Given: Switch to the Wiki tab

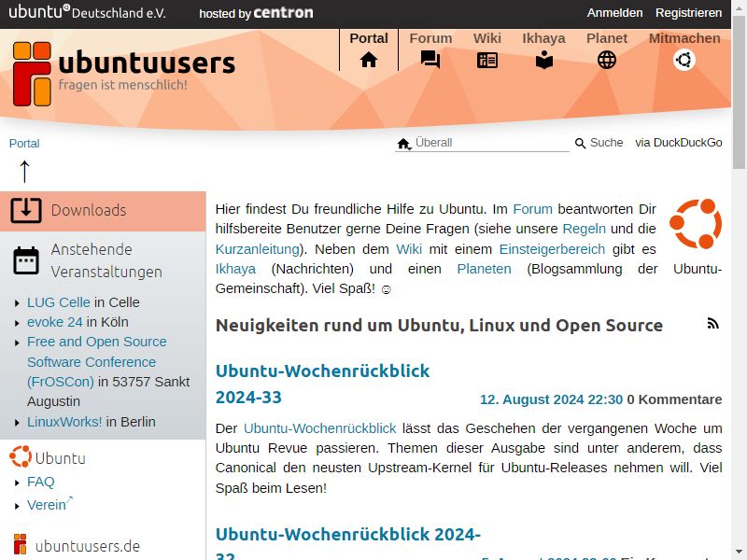Looking at the screenshot, I should [x=486, y=38].
